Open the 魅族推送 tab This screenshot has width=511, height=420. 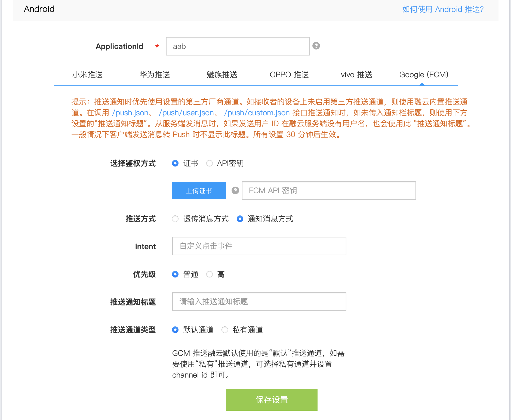(x=222, y=75)
